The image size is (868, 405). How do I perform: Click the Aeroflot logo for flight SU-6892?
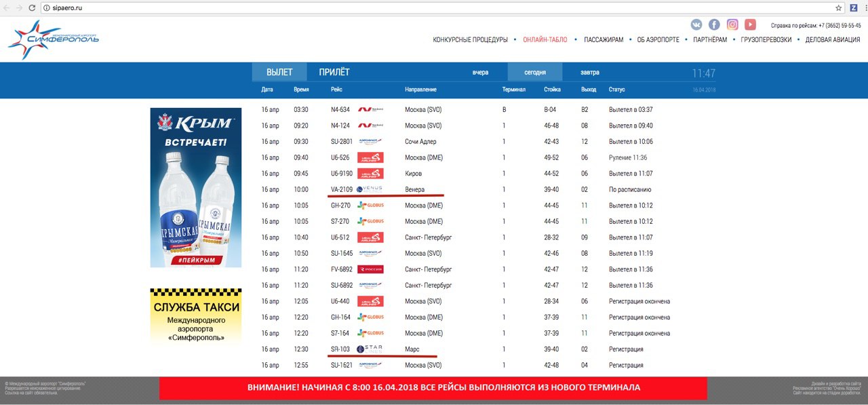[370, 285]
